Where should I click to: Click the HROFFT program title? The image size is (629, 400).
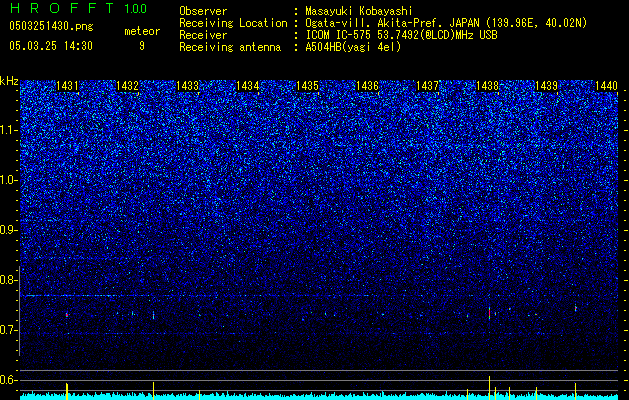click(x=63, y=8)
